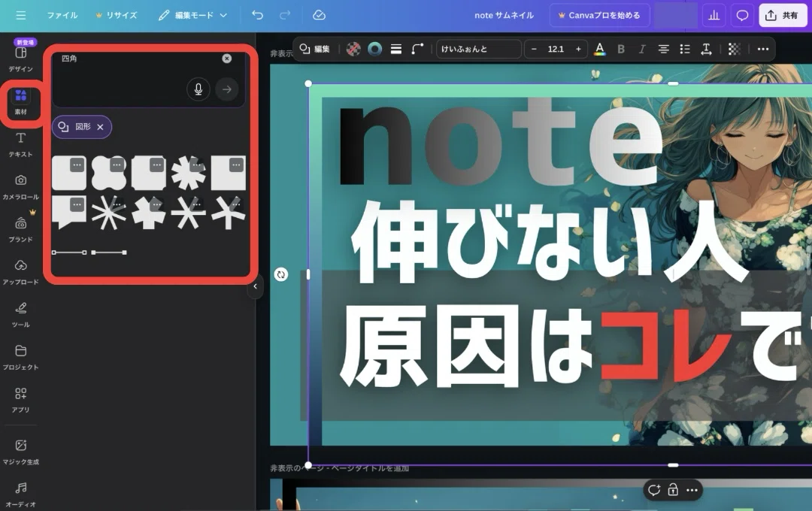Open the ファイル menu

62,16
